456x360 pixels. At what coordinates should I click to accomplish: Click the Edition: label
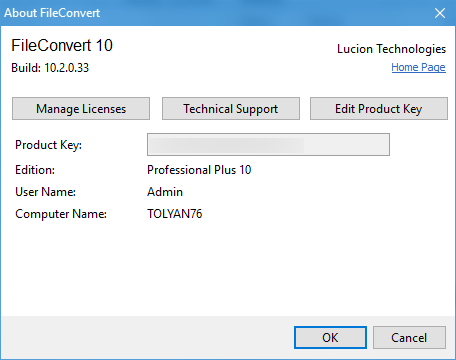coord(35,170)
